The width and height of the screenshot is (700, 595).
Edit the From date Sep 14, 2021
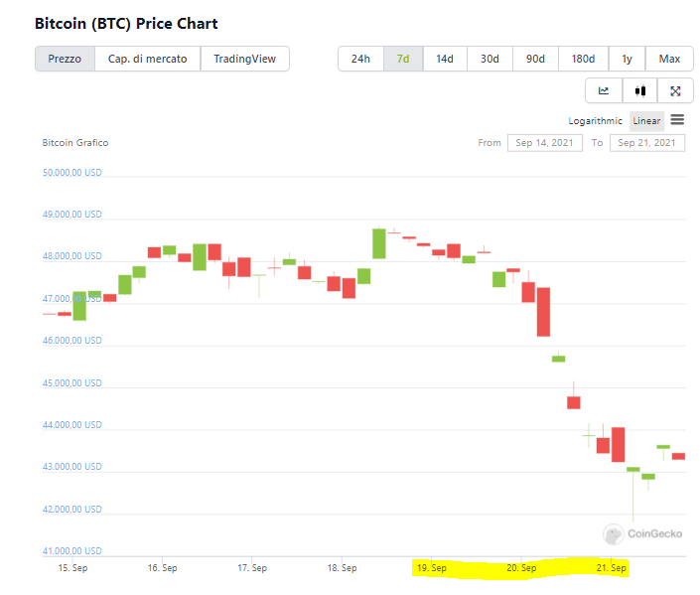pos(545,143)
